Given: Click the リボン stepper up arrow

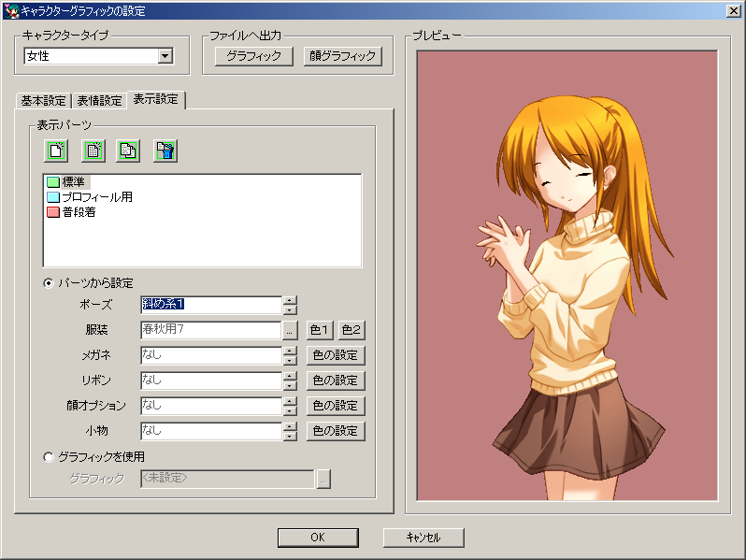Looking at the screenshot, I should click(290, 377).
